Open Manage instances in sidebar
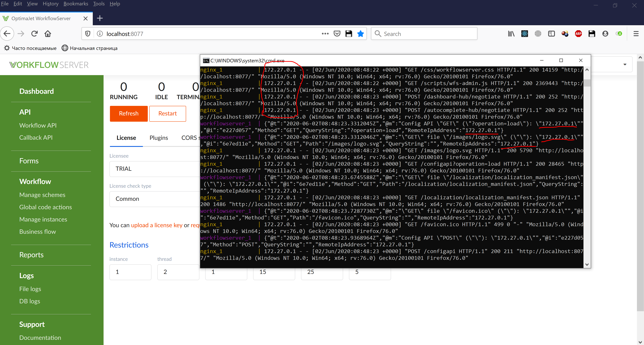Screen dimensions: 644x345 [43, 219]
